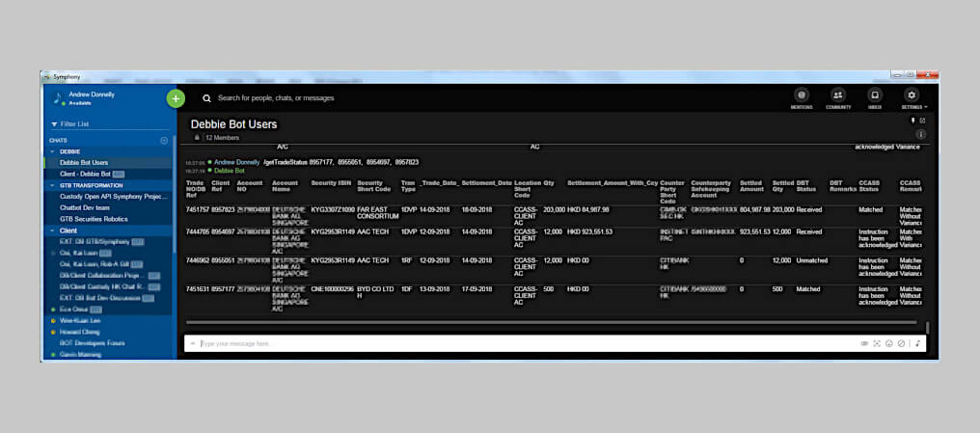Pin the Debbie Bot Users chat
This screenshot has height=433, width=980.
[x=913, y=121]
